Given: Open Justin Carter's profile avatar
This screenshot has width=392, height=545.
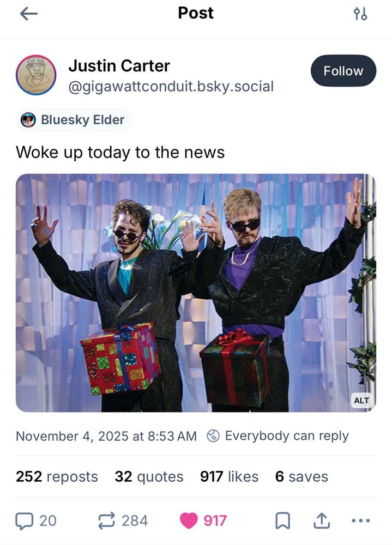Looking at the screenshot, I should (x=36, y=75).
